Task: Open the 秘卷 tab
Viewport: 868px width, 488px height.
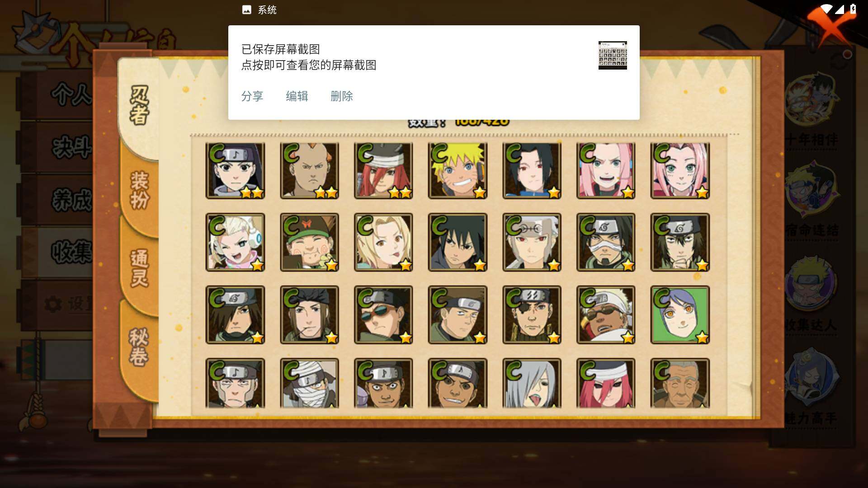Action: (x=139, y=347)
